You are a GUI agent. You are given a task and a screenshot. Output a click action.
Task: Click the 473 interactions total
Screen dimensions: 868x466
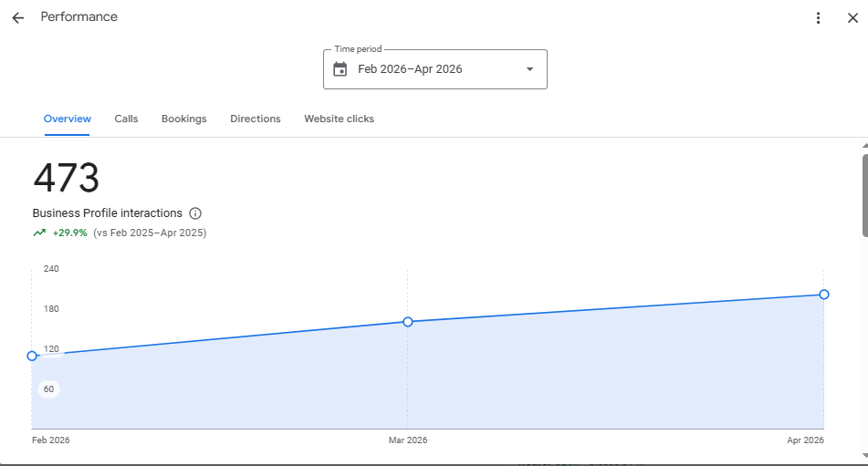[x=67, y=178]
